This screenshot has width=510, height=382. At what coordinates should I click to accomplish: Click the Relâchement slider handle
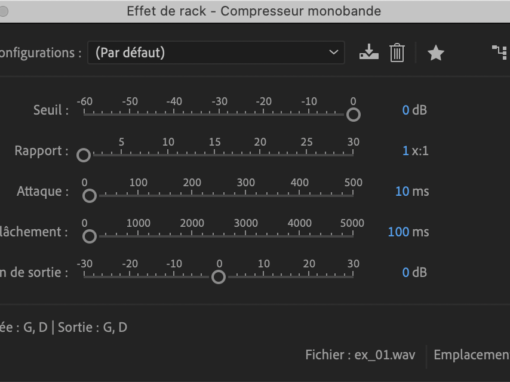[x=89, y=237]
